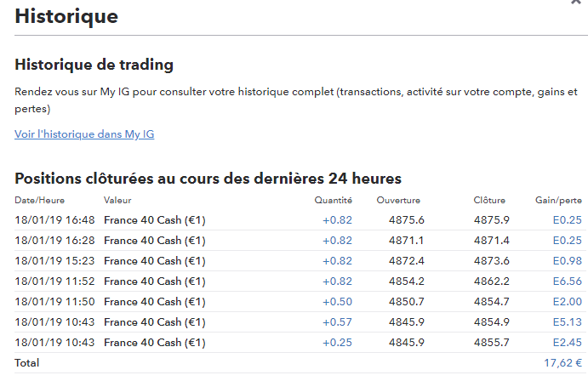The image size is (588, 381).
Task: Click the E5.13 gain value
Action: point(567,322)
